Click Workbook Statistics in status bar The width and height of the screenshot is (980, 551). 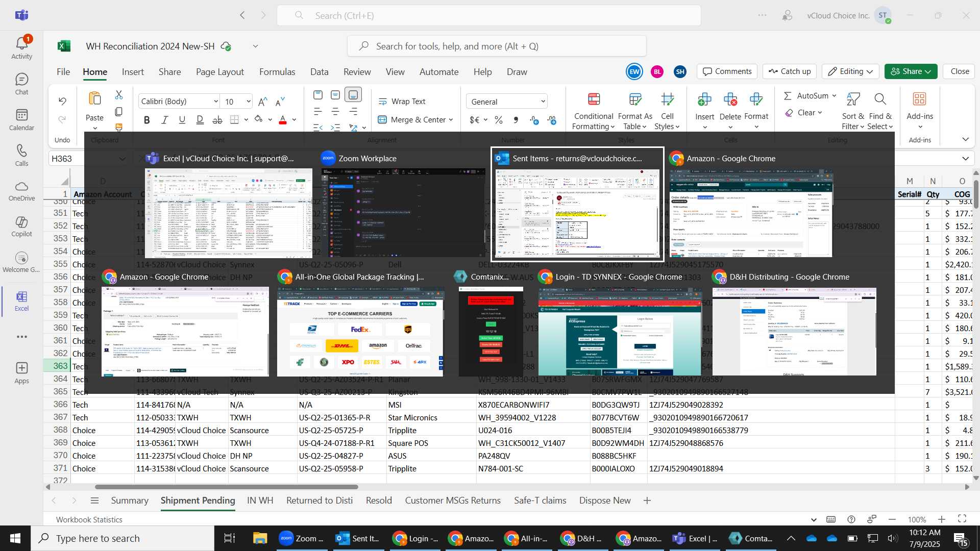click(x=89, y=519)
